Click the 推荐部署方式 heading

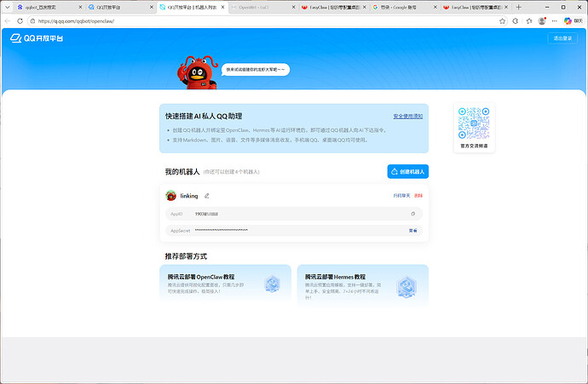point(186,256)
